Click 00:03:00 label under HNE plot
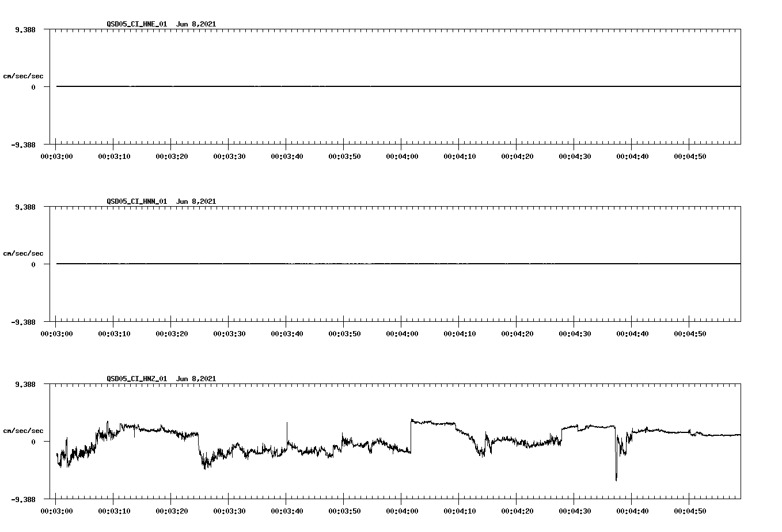This screenshot has width=782, height=532. click(x=56, y=156)
